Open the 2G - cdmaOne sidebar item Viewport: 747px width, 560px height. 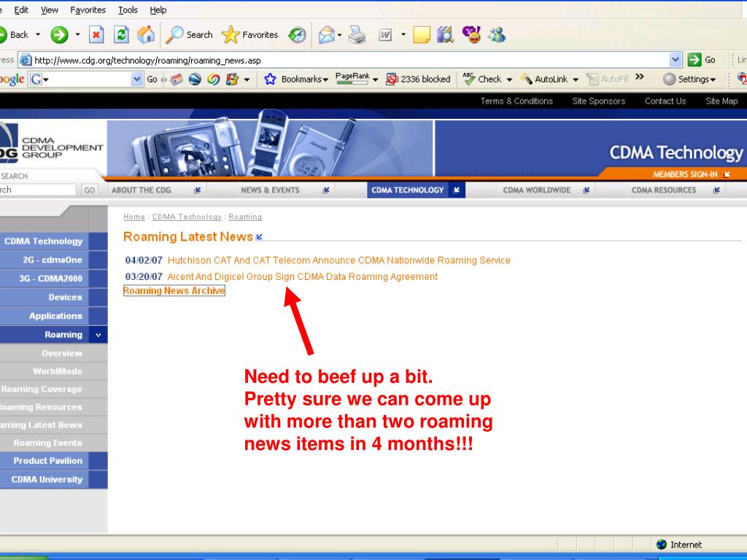pyautogui.click(x=54, y=260)
